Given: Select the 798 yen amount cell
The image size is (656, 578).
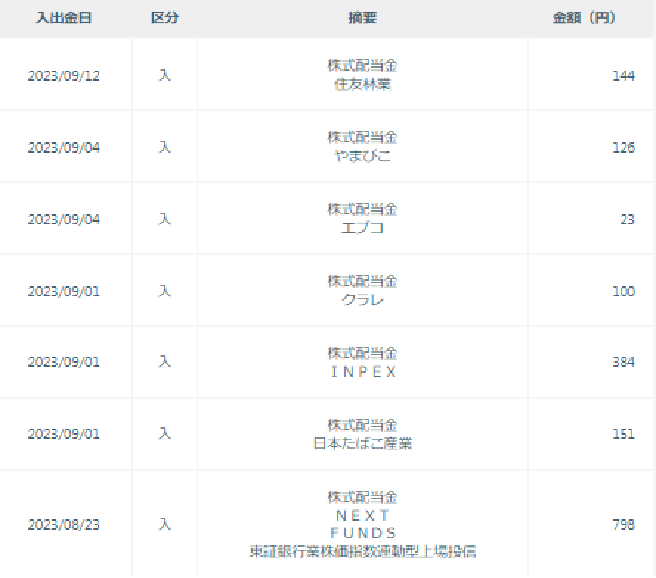Looking at the screenshot, I should 623,524.
